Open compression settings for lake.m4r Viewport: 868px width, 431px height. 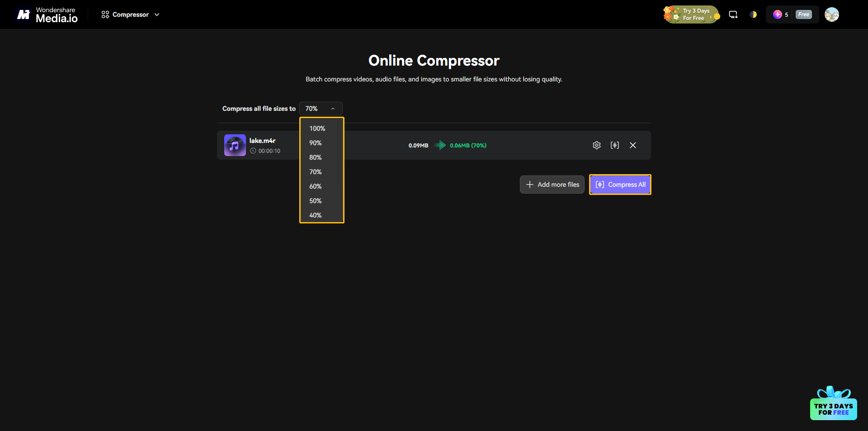597,145
